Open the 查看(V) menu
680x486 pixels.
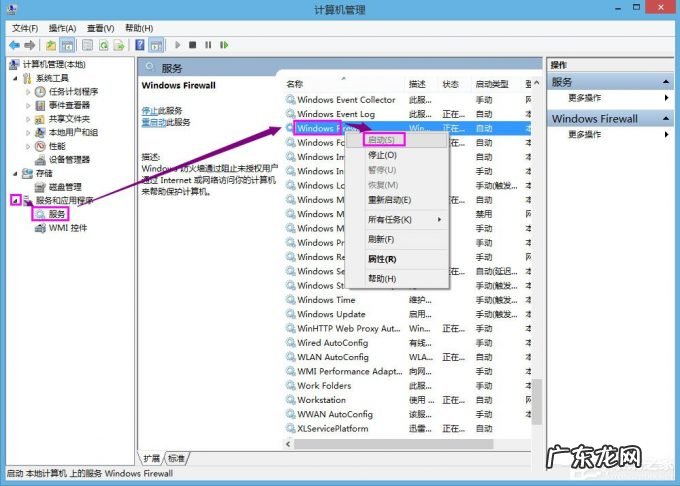tap(101, 28)
